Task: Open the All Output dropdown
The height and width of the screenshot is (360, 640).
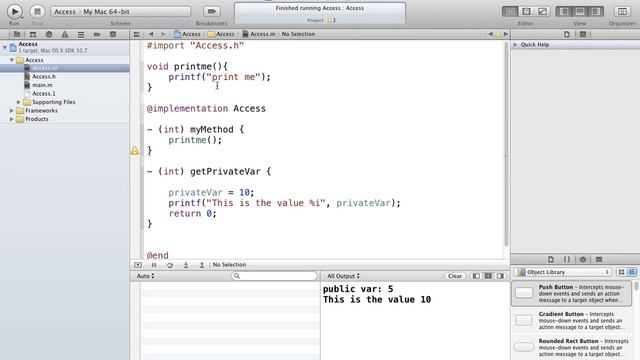Action: 344,276
